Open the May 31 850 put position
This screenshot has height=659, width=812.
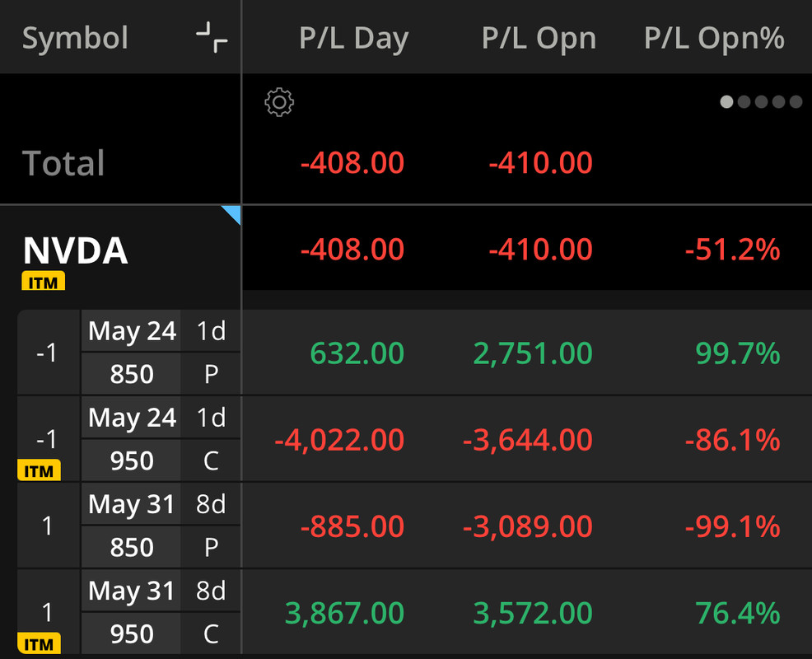click(x=132, y=526)
